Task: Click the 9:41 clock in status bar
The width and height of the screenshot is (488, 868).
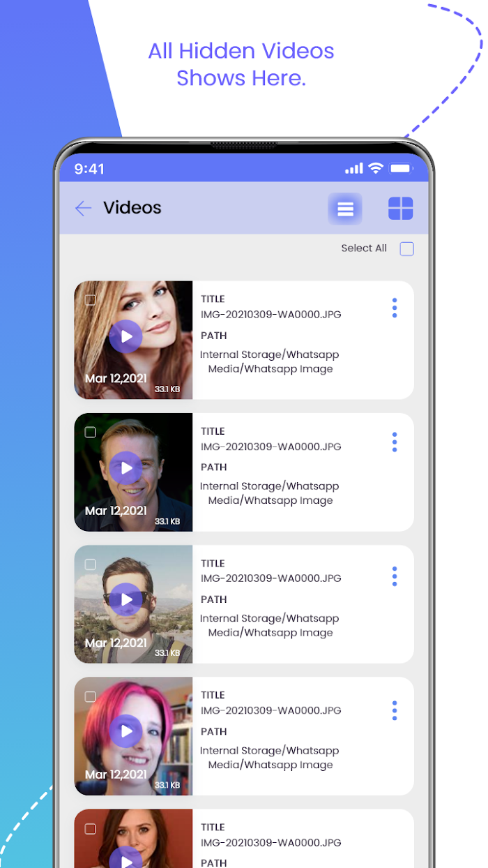Action: coord(89,169)
